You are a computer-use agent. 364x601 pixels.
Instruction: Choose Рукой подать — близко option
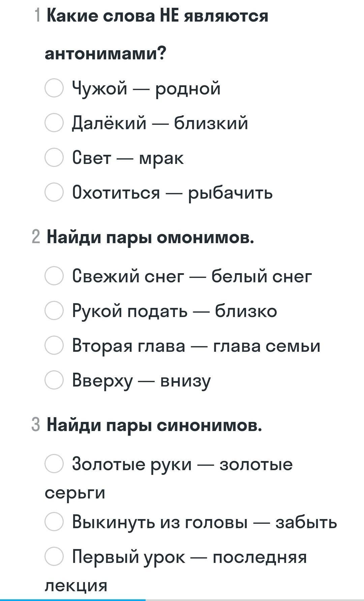tap(54, 311)
